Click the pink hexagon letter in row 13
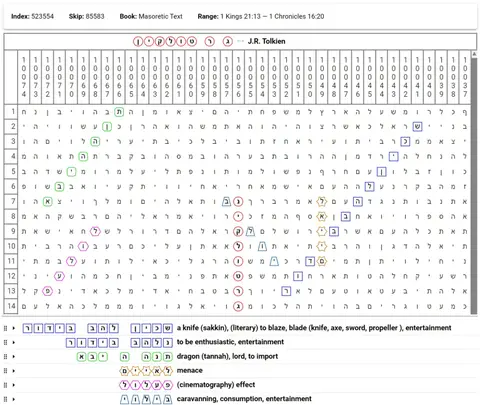Screen dimensions: 480x405 47,291
